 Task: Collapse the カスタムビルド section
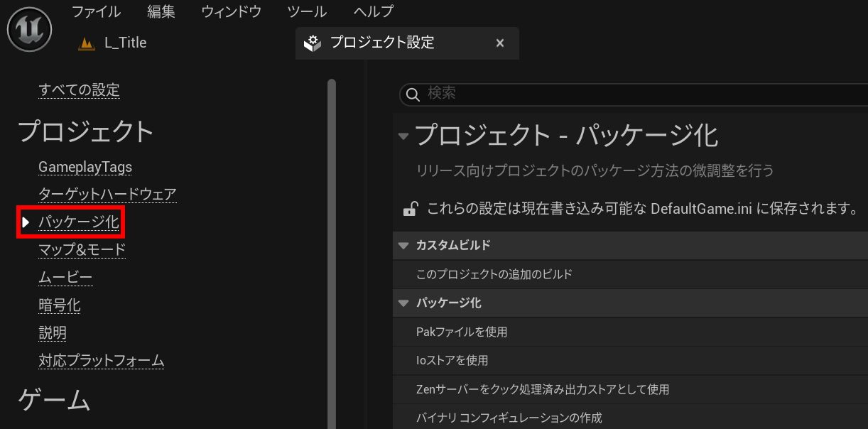(403, 246)
